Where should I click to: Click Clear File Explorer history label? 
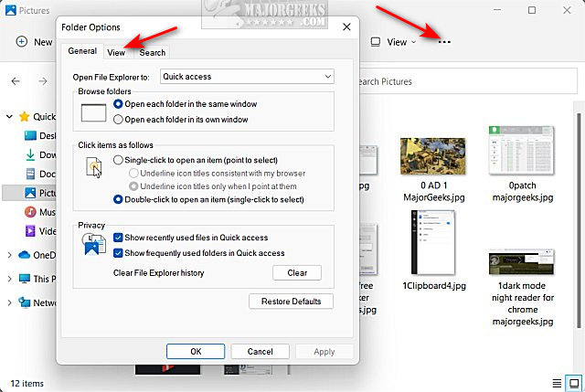tap(158, 273)
